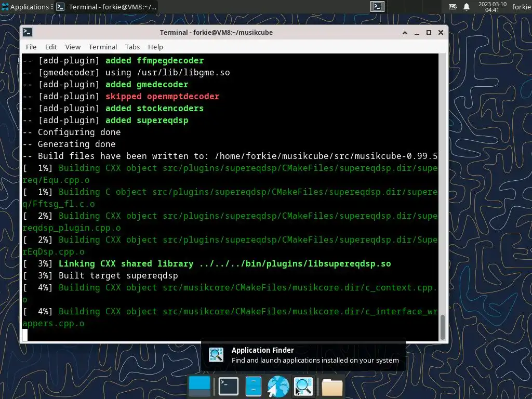
Task: Open the File menu
Action: click(x=31, y=47)
